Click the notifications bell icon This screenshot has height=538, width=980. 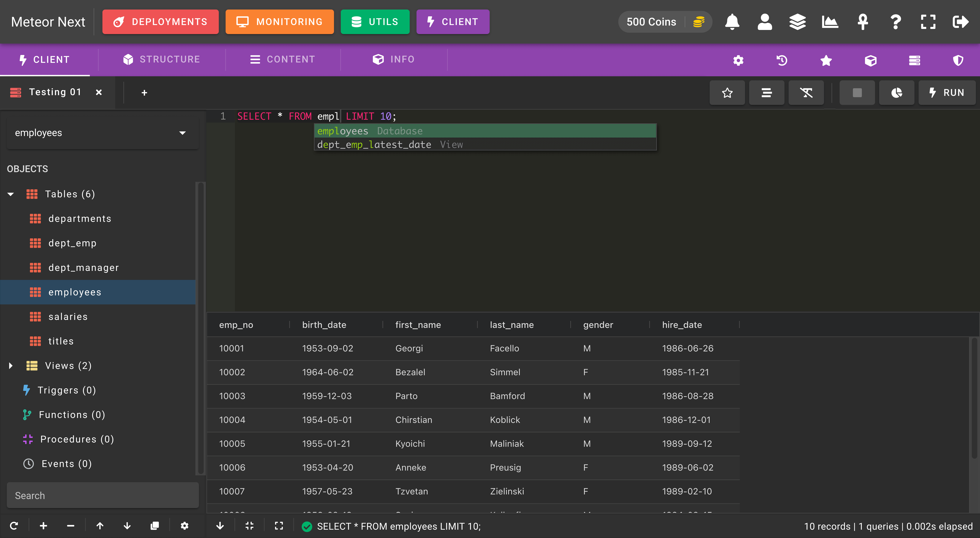[x=732, y=22]
